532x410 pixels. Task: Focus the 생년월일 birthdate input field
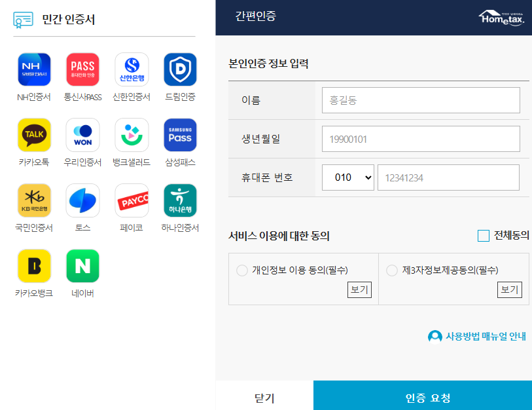421,139
